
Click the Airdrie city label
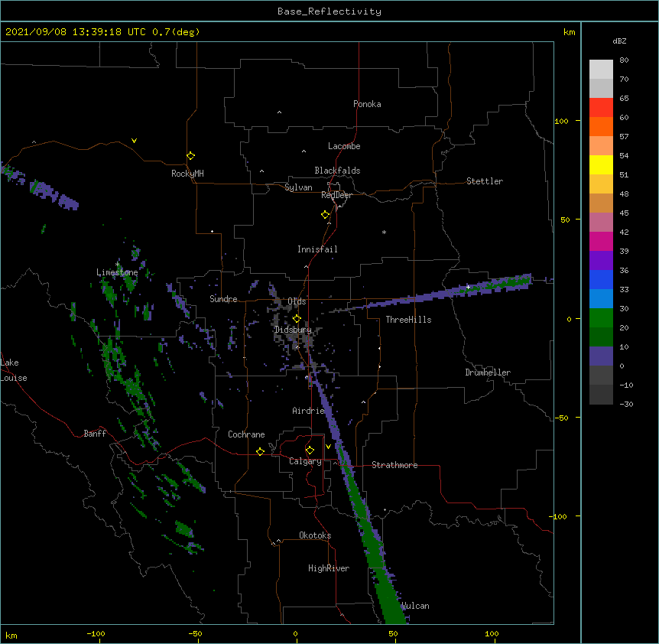pyautogui.click(x=308, y=411)
